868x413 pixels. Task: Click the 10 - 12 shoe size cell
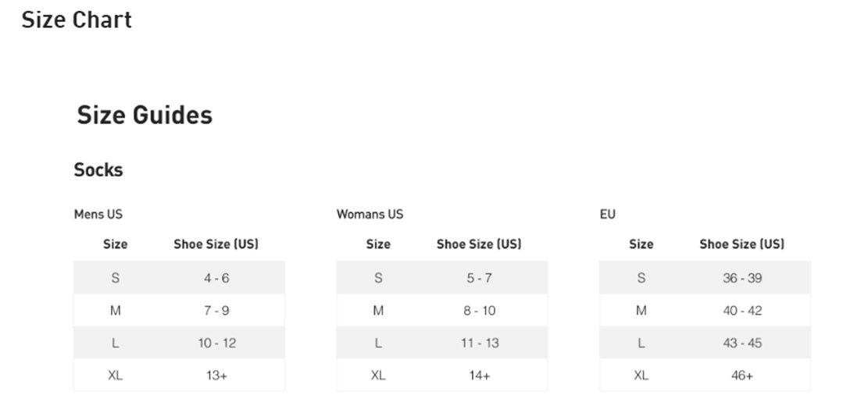click(x=216, y=343)
